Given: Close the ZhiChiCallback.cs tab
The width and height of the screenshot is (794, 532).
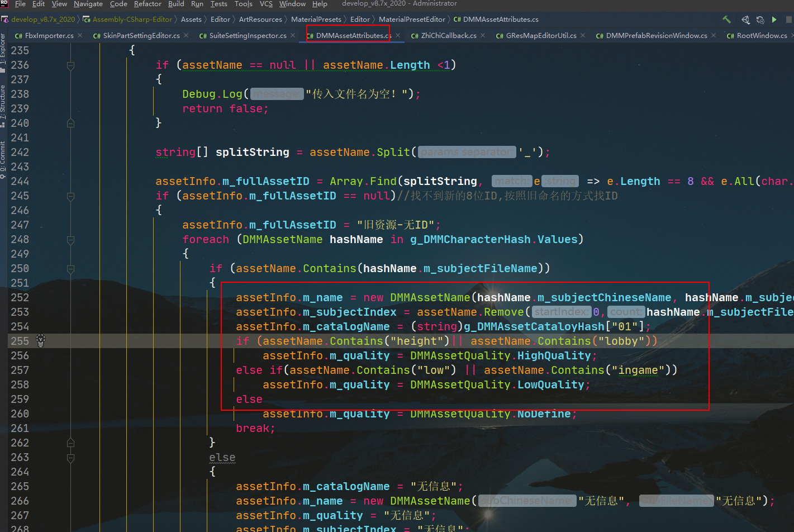Looking at the screenshot, I should 483,35.
